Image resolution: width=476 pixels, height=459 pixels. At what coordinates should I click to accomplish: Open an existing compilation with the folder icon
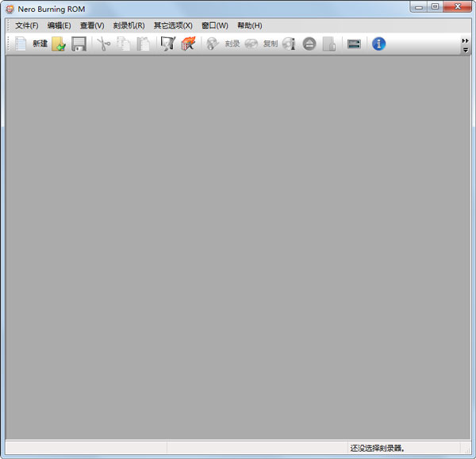click(x=59, y=44)
